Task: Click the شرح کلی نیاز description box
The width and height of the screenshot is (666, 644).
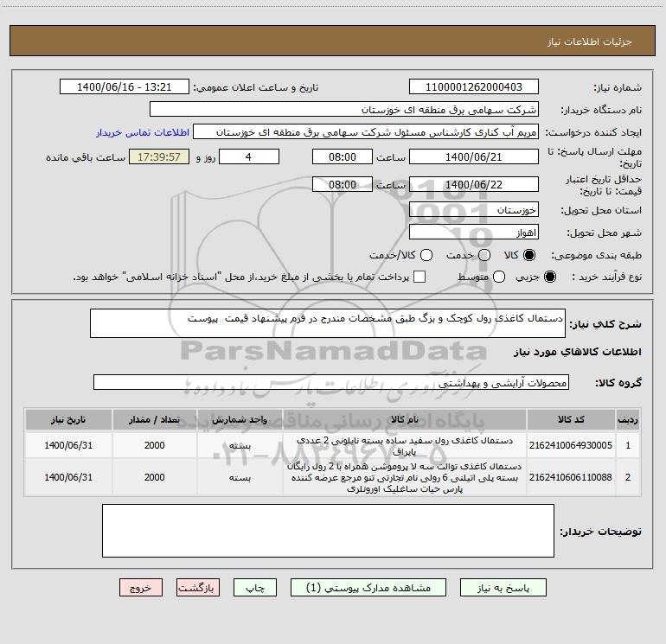Action: point(328,323)
